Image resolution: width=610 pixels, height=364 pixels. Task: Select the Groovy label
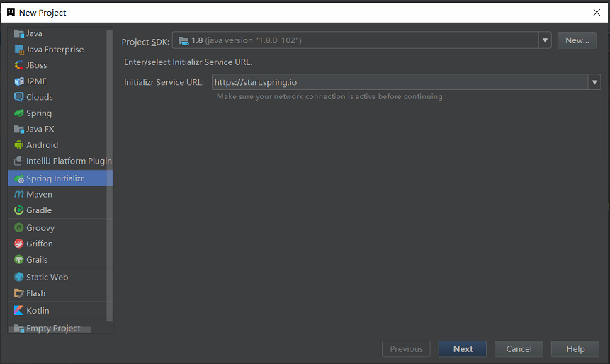click(40, 228)
